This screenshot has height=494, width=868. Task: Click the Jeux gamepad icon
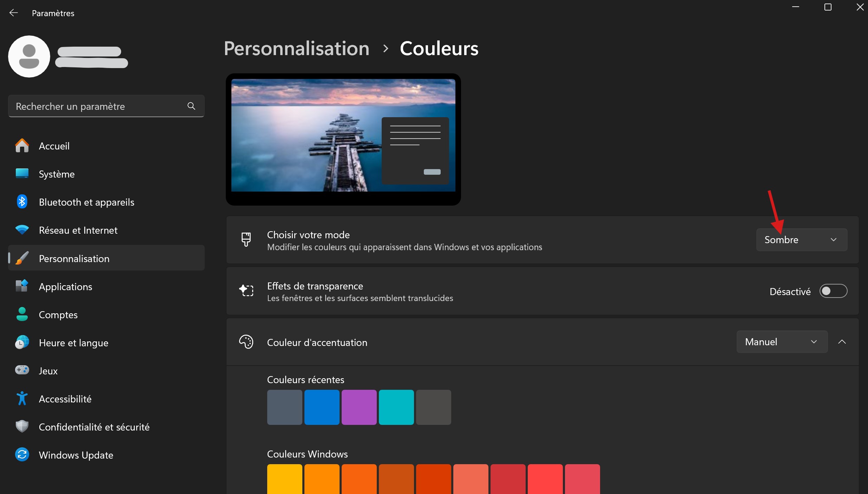click(22, 370)
